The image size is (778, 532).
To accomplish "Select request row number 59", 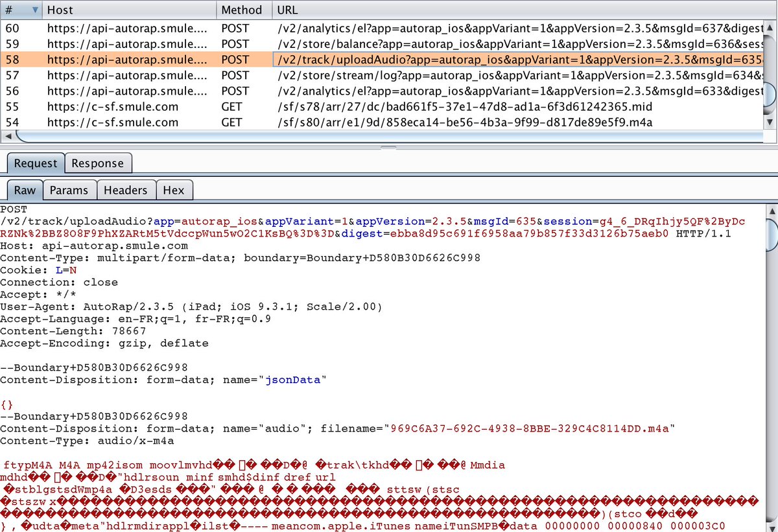I will point(381,43).
